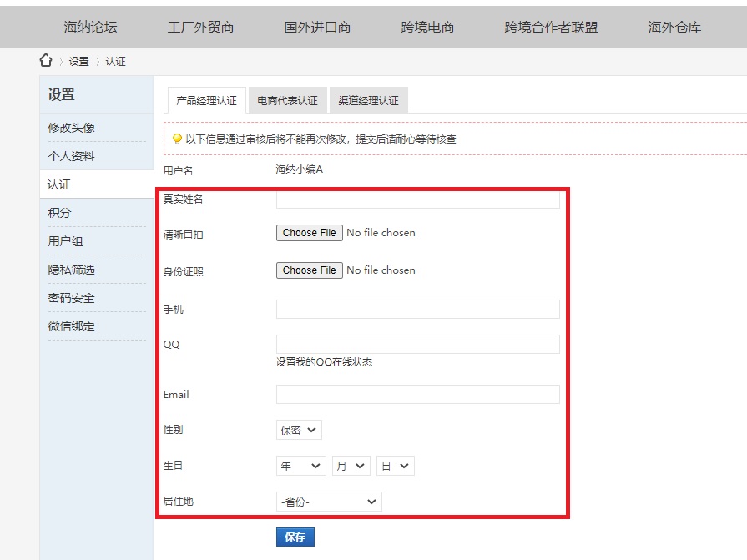The image size is (747, 560).
Task: Open 密码安全 in settings sidebar
Action: [72, 298]
